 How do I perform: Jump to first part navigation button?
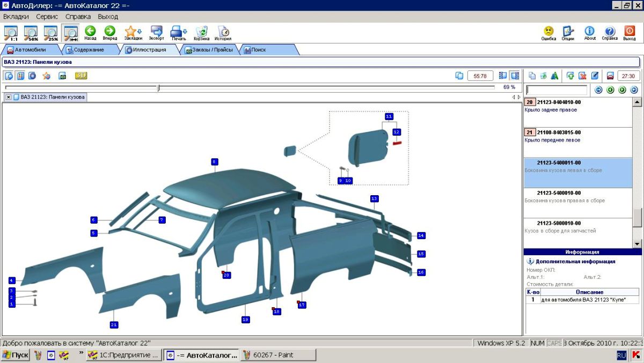click(x=599, y=90)
